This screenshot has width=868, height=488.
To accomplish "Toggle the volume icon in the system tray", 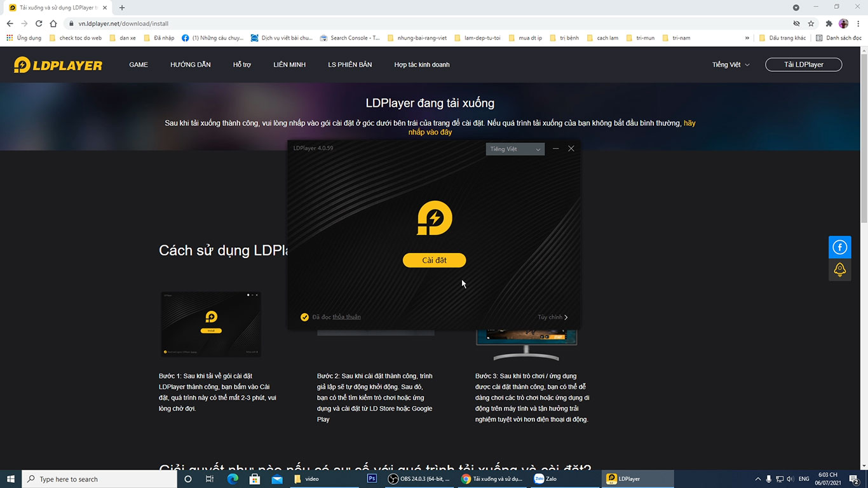I will pyautogui.click(x=790, y=479).
